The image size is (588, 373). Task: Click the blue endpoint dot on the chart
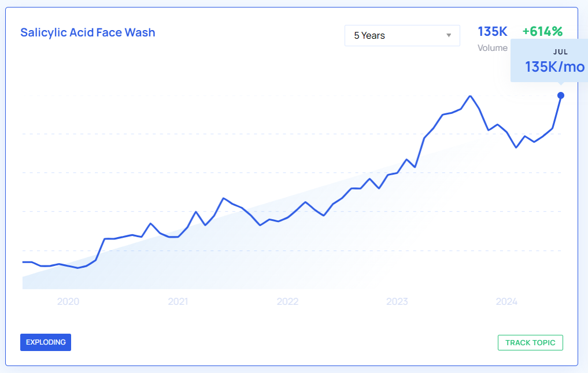[561, 95]
